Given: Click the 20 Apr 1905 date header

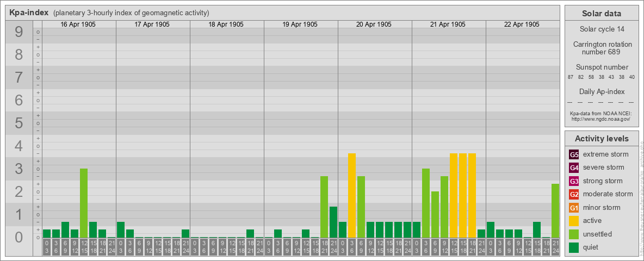Looking at the screenshot, I should pyautogui.click(x=374, y=24).
